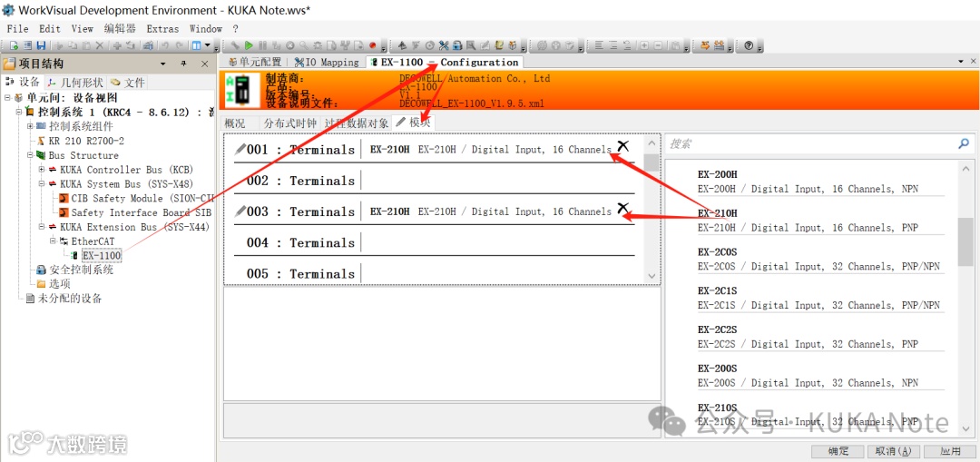The width and height of the screenshot is (980, 462).
Task: Click the Delete X icon in the toolbar
Action: [x=100, y=45]
